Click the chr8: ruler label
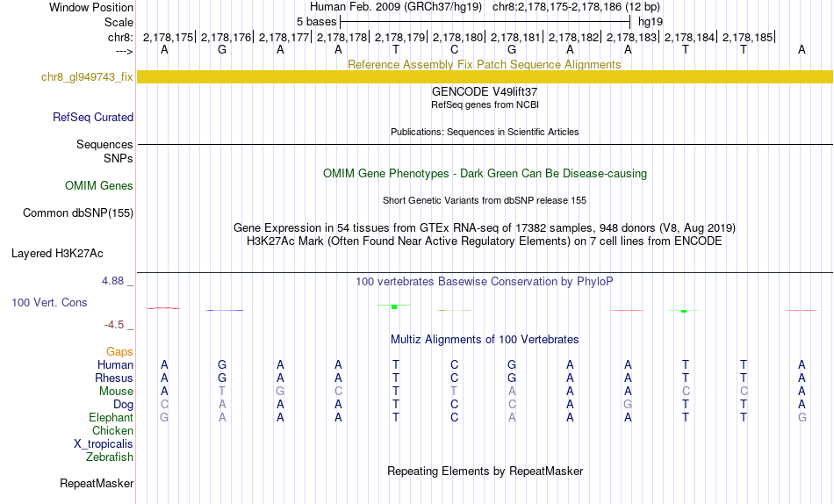Screen dimensions: 834x504 point(120,37)
